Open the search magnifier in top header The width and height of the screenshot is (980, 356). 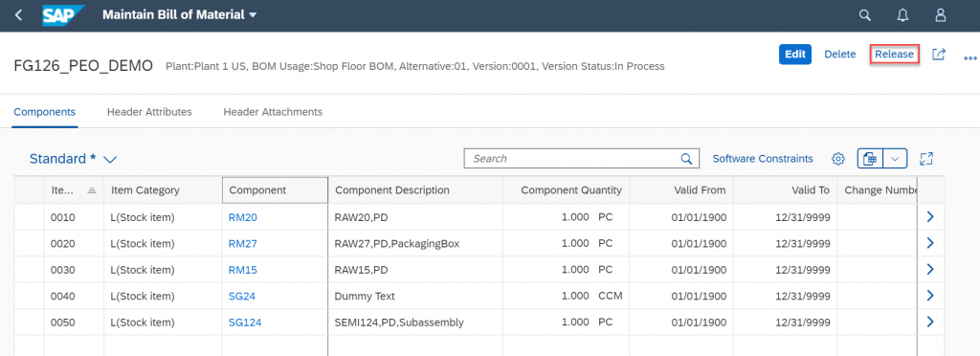point(864,15)
